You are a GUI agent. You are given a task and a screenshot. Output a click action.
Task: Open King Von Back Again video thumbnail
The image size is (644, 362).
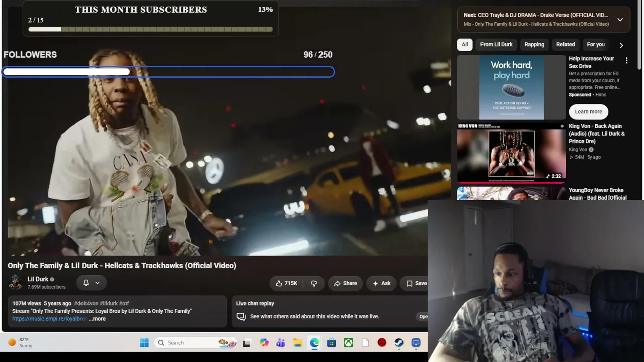[511, 152]
